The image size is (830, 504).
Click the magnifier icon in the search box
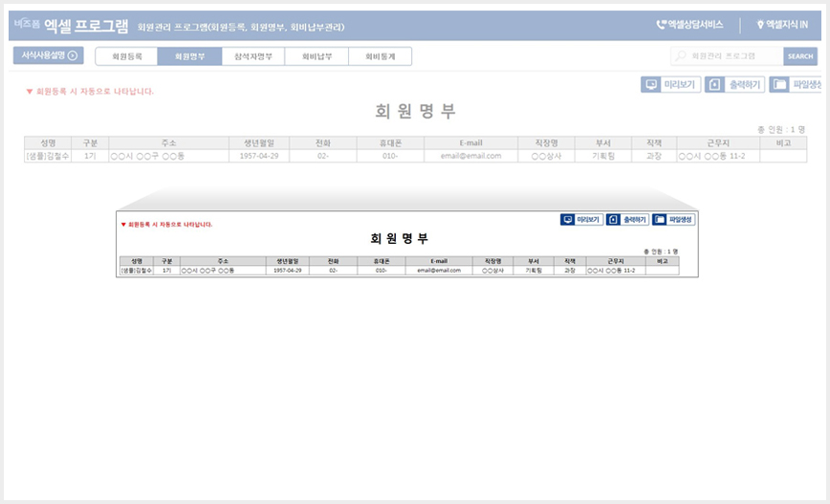click(681, 56)
